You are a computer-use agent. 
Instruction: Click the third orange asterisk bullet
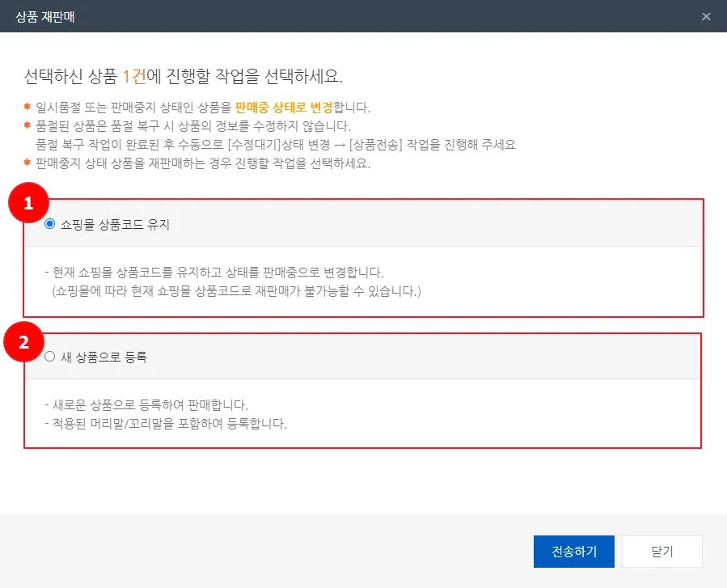pyautogui.click(x=27, y=164)
